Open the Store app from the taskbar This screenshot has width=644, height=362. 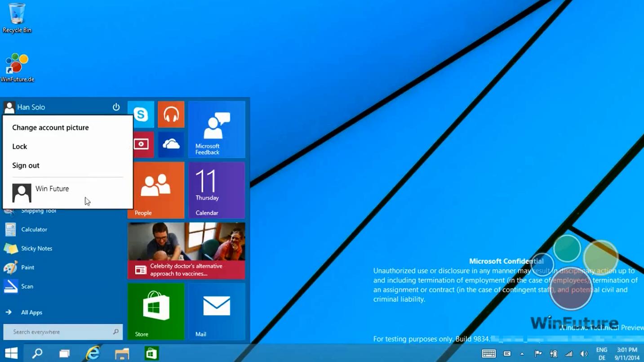click(151, 353)
